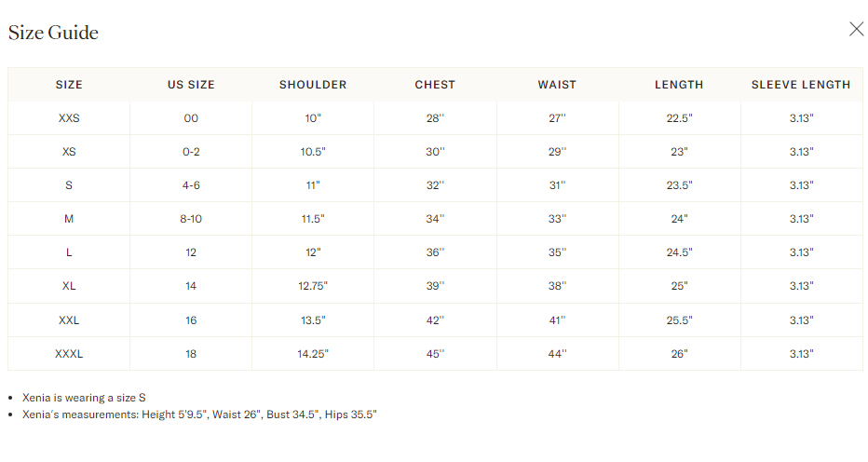Click "Xenia is wearing a size S" note

click(x=84, y=398)
